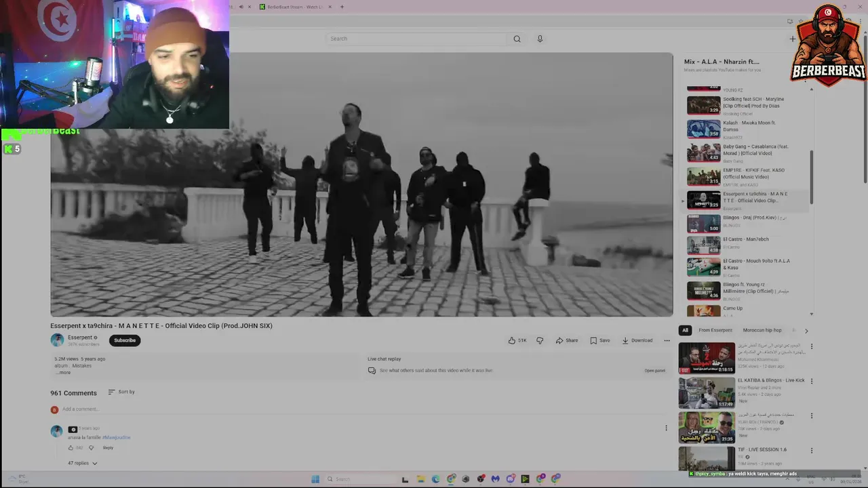This screenshot has height=488, width=868.
Task: Open TIF - LIVE SESSION 1.6 video
Action: coord(762,449)
